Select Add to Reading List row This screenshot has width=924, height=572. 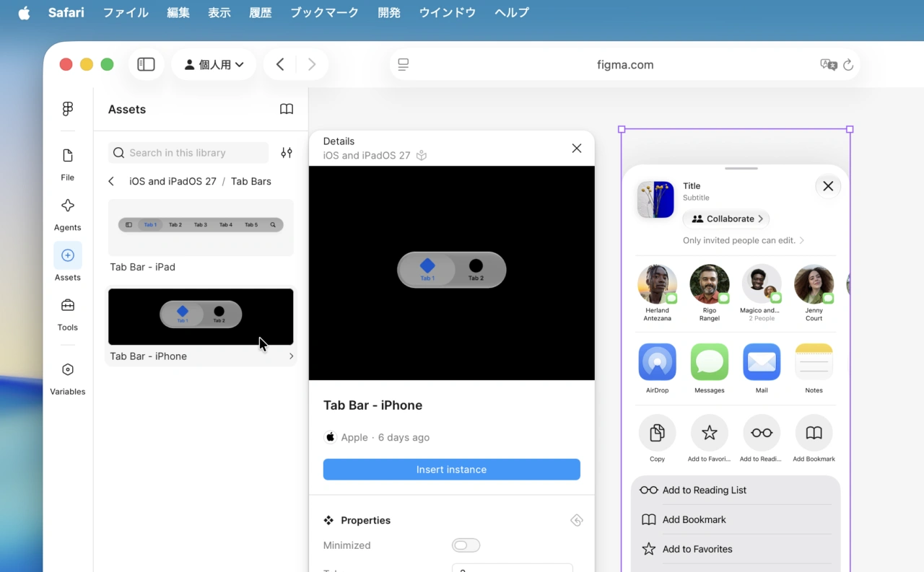pyautogui.click(x=736, y=490)
